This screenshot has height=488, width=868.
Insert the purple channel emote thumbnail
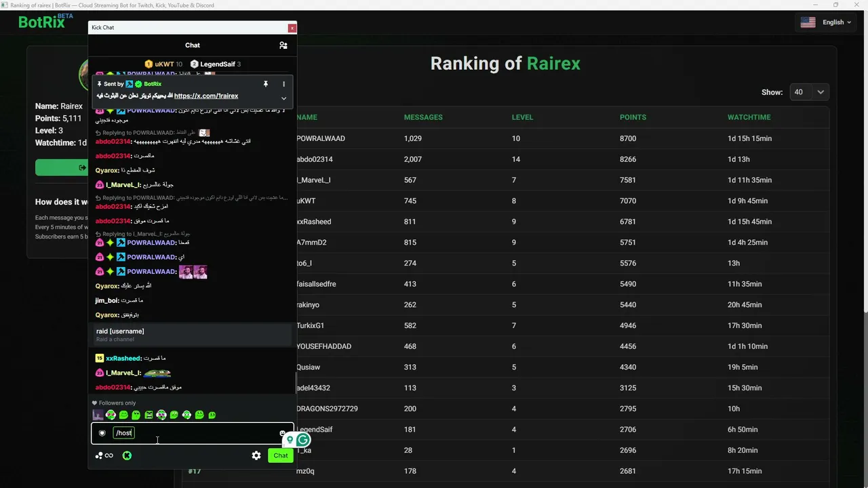98,415
